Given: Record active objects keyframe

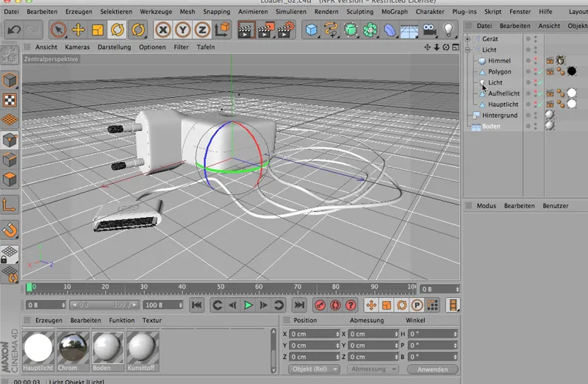Looking at the screenshot, I should 320,305.
